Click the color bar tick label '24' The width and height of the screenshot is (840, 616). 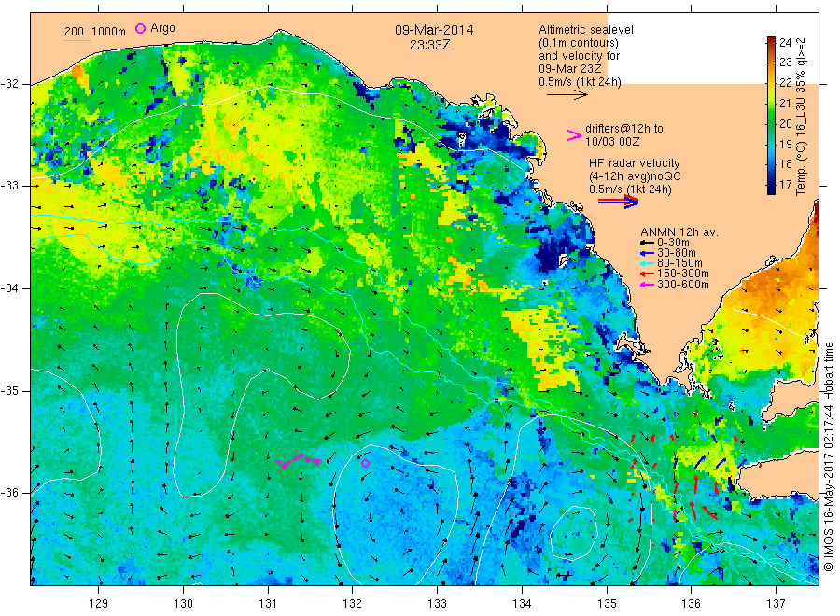point(785,42)
